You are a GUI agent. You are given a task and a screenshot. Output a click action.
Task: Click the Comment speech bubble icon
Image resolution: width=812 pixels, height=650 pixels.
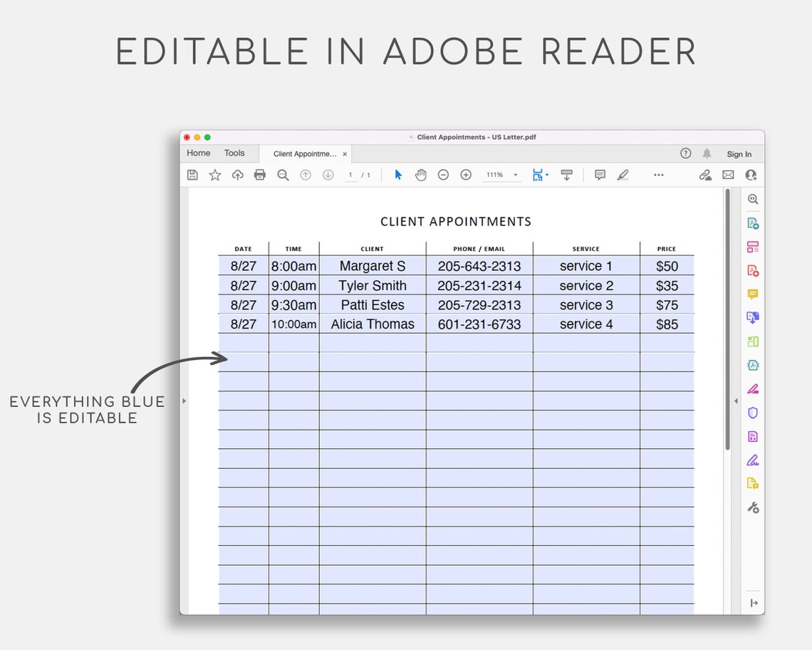[x=600, y=175]
